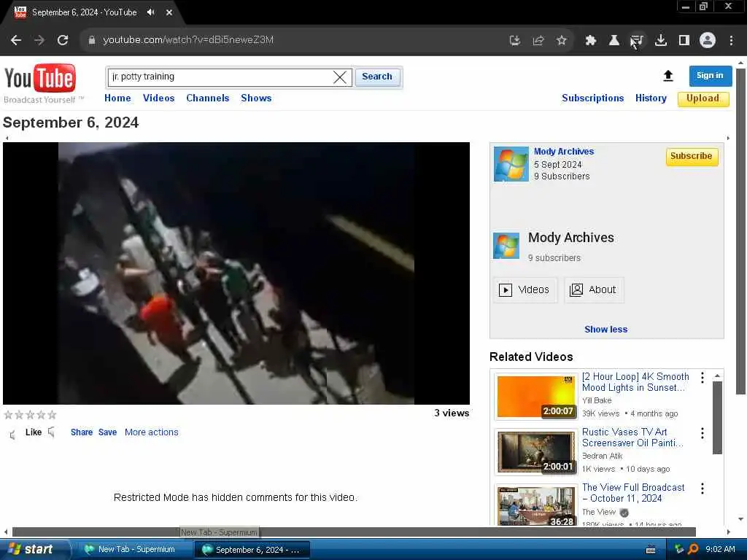Click the Share link under the video

(x=82, y=432)
